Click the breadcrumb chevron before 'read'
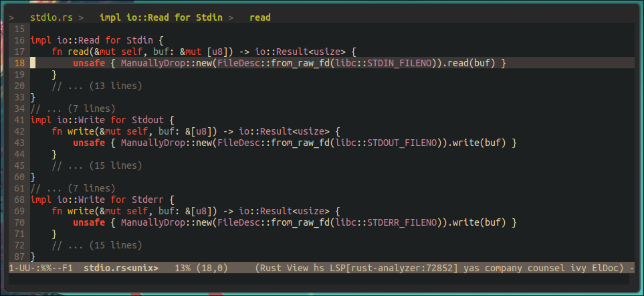Image resolution: width=644 pixels, height=296 pixels. [x=231, y=17]
